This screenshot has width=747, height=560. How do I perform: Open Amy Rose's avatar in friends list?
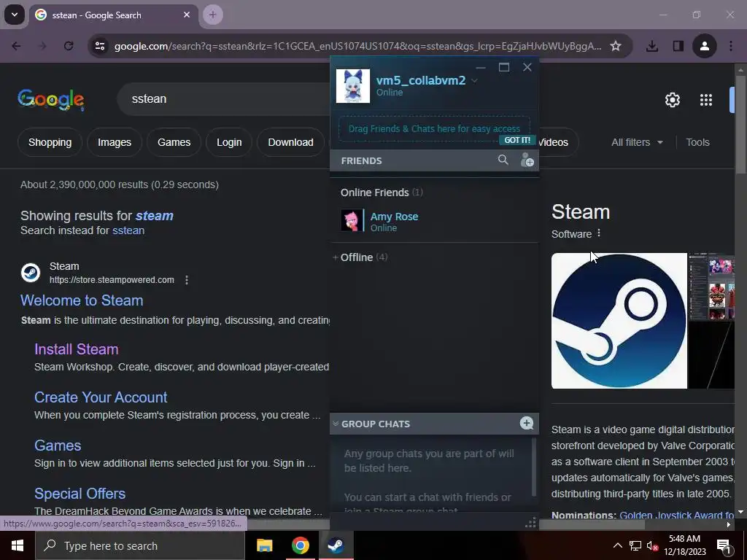(x=352, y=221)
